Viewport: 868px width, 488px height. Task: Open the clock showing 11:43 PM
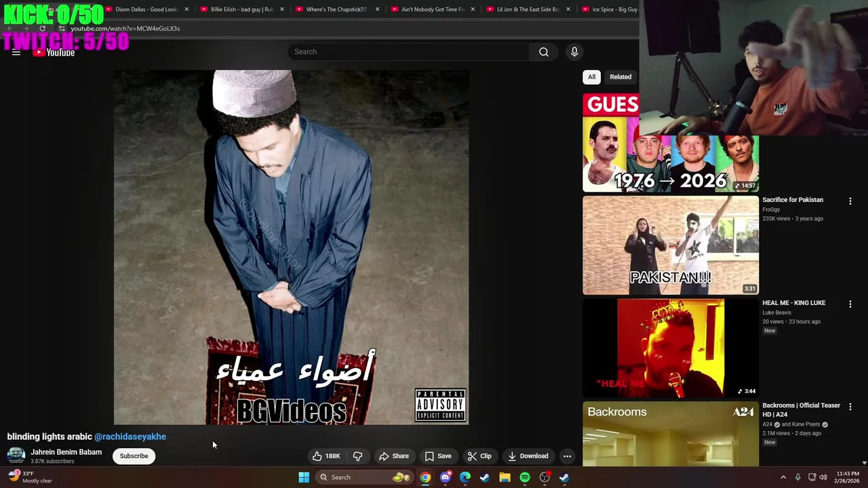pos(848,477)
